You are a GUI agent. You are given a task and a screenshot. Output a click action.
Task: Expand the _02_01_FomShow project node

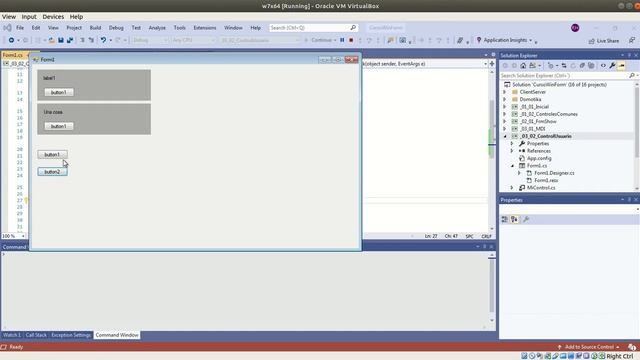tap(505, 121)
